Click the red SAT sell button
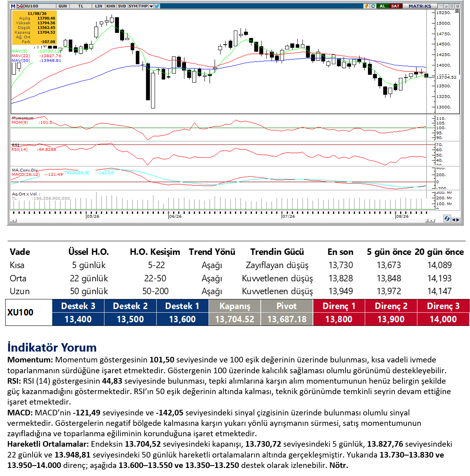The image size is (470, 476). 395,6
